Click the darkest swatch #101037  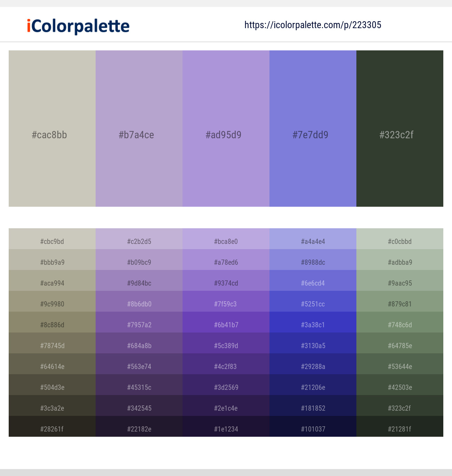(313, 429)
